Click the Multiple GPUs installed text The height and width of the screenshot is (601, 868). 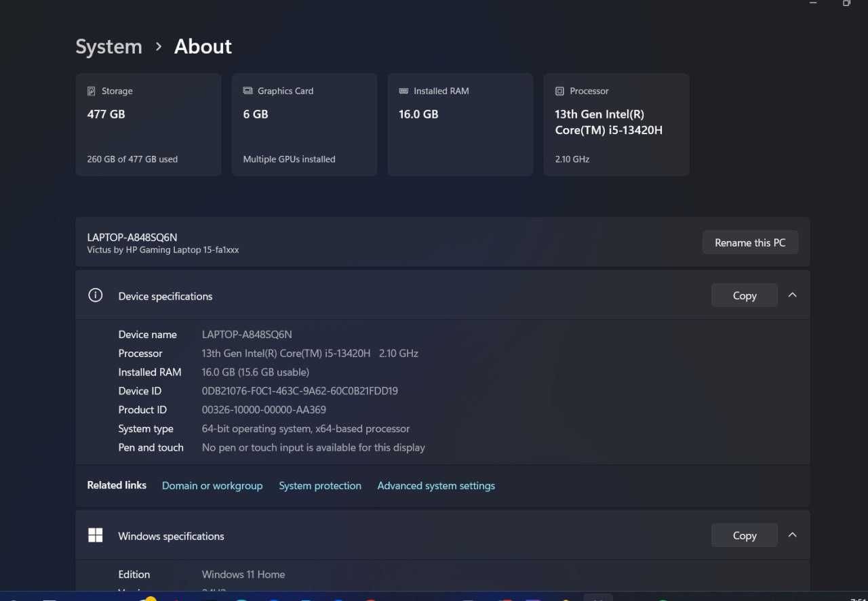click(x=289, y=159)
